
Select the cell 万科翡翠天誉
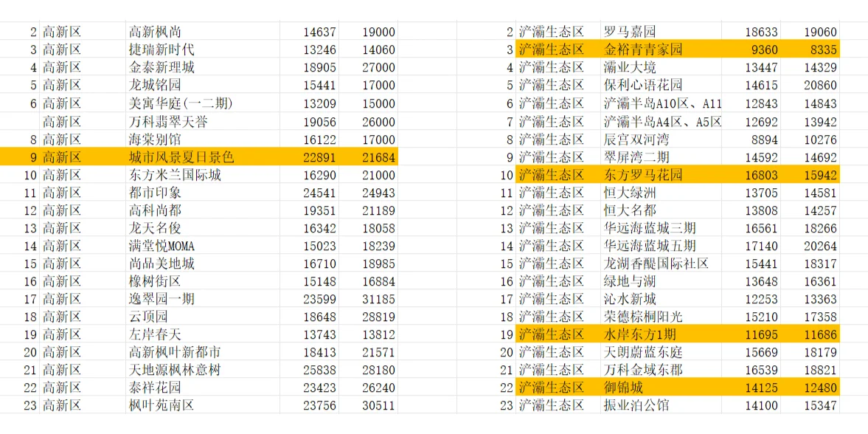pyautogui.click(x=202, y=121)
